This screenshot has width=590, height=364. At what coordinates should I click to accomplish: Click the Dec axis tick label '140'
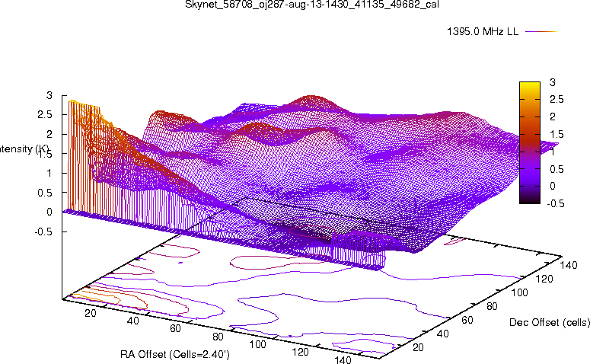pos(569,265)
